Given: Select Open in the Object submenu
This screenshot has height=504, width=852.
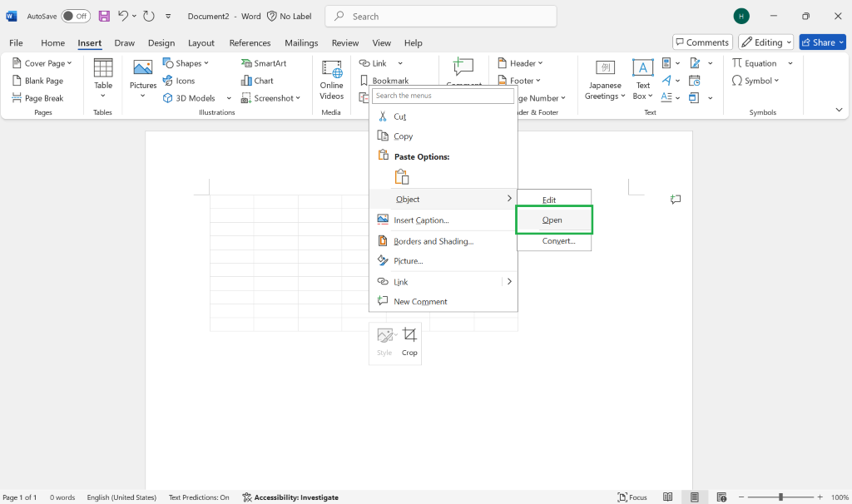Looking at the screenshot, I should (553, 220).
